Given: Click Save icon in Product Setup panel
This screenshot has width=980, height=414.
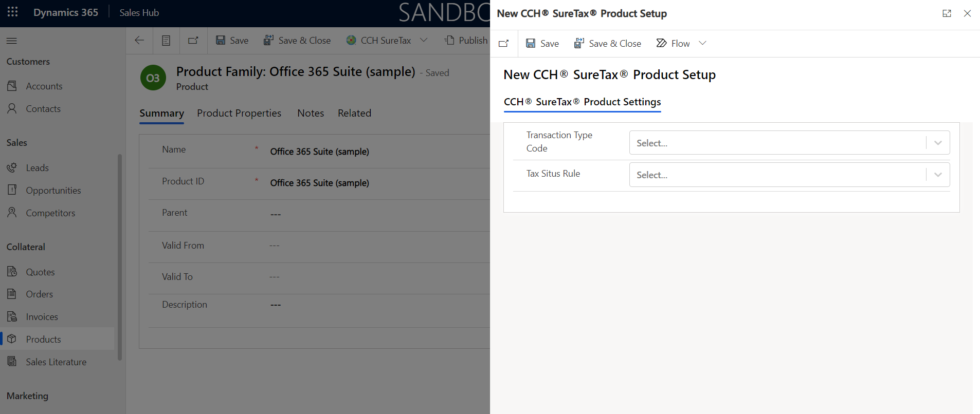Looking at the screenshot, I should tap(531, 43).
